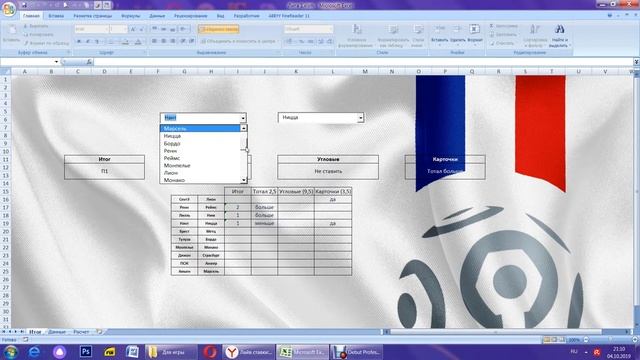Choose Марсель from the dropdown list
Screen dimensions: 640x360
[x=200, y=129]
